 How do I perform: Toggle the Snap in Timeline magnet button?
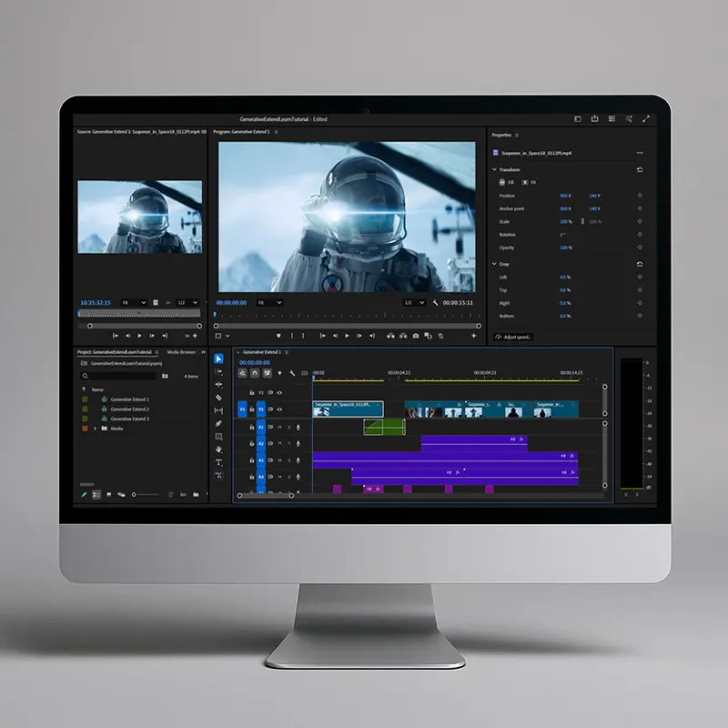click(255, 372)
